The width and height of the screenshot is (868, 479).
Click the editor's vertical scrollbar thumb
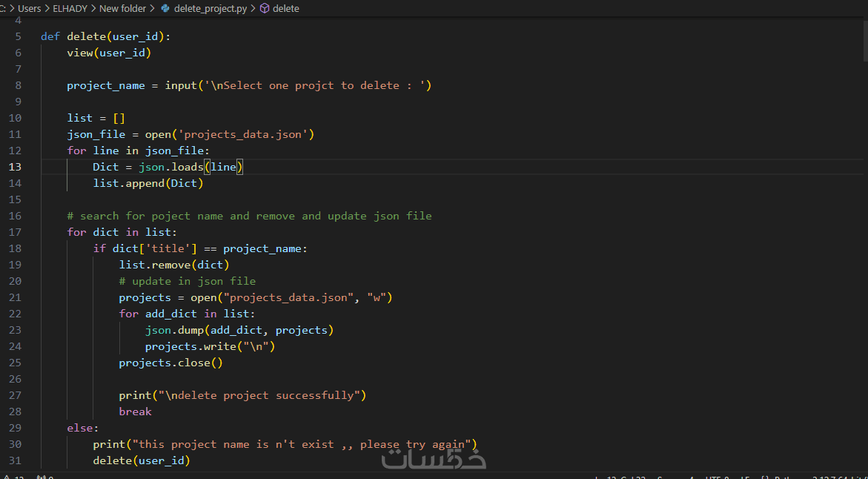[x=864, y=36]
